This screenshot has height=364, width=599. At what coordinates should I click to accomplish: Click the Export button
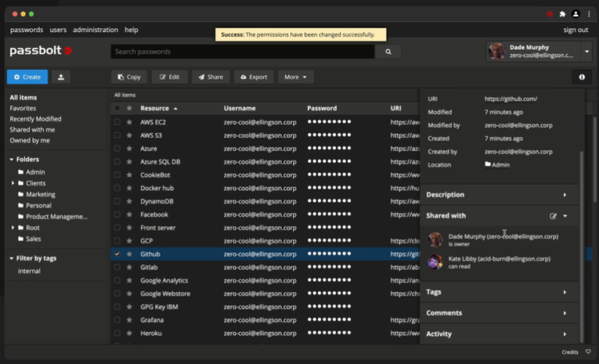pos(253,76)
